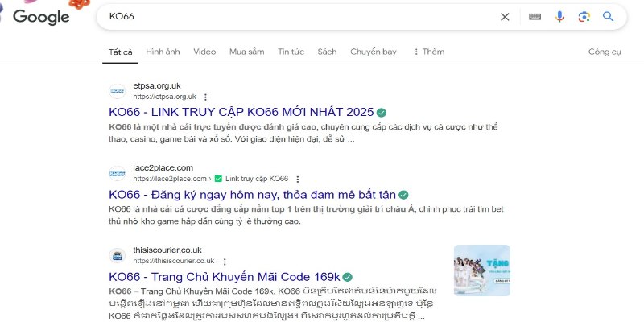Switch to the 'Video' tab
The width and height of the screenshot is (644, 322).
pyautogui.click(x=204, y=52)
